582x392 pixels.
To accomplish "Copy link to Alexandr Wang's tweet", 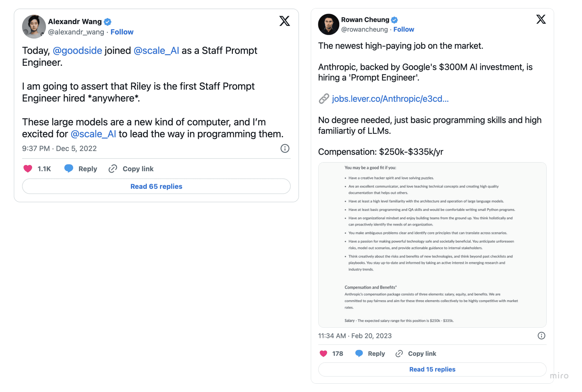I will pyautogui.click(x=131, y=169).
